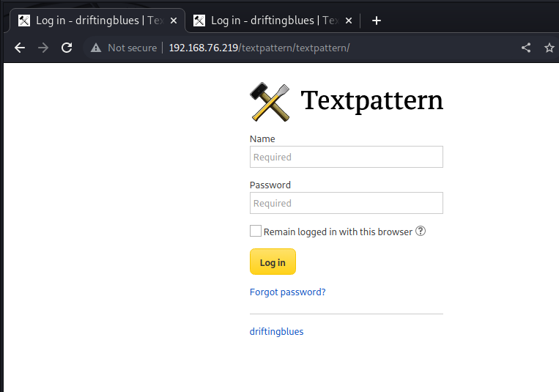
Task: Follow the driftingblues site link
Action: (x=277, y=331)
